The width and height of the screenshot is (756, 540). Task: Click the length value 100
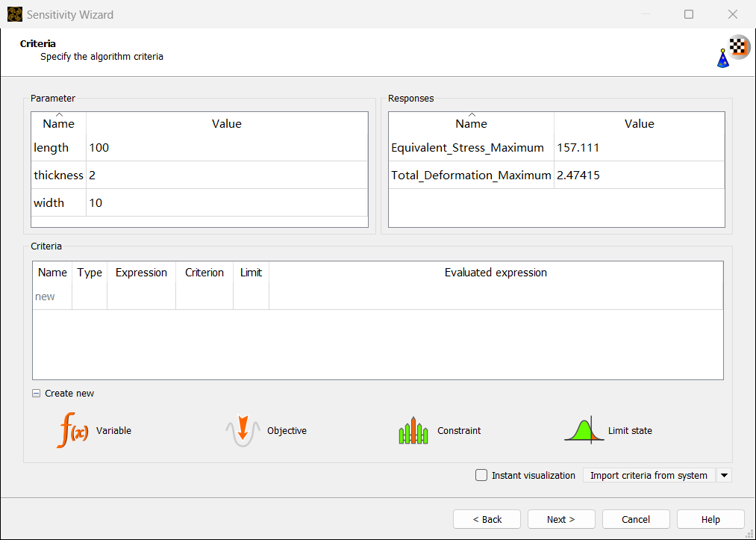tap(227, 148)
